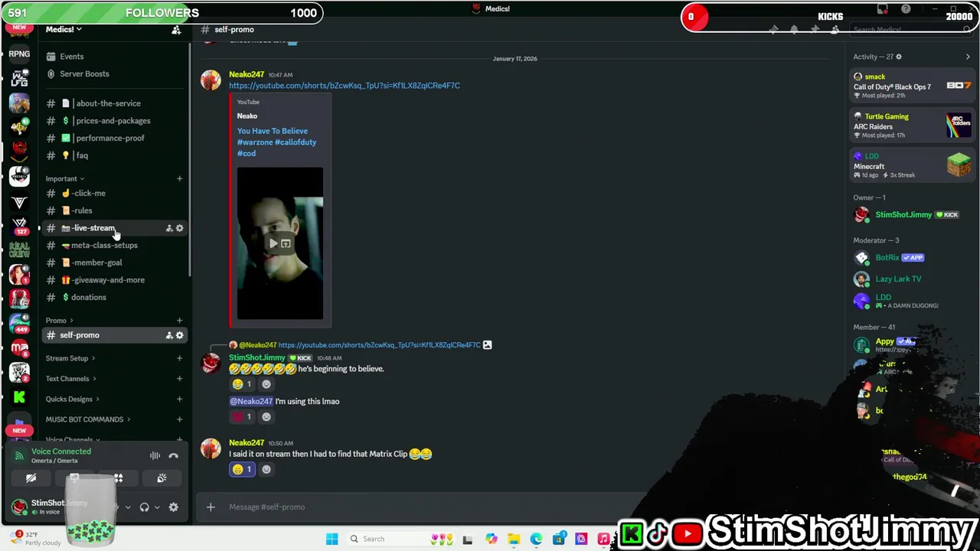Remove your reaction on 'Matrix Clip' message
This screenshot has height=551, width=980.
pos(242,469)
